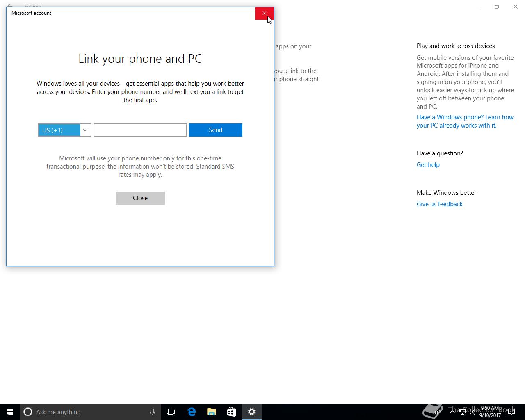
Task: Click the gray Close button in dialog
Action: tap(140, 198)
